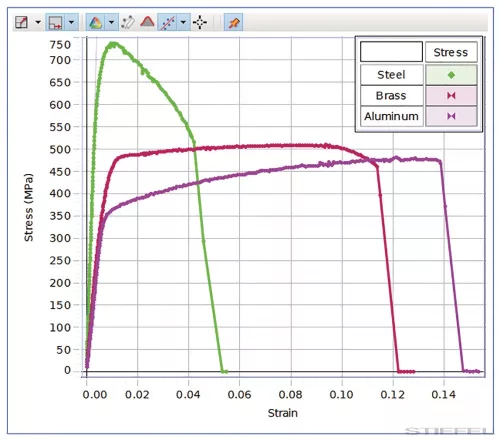
Task: Click the green Steel symbol swatch
Action: 451,75
